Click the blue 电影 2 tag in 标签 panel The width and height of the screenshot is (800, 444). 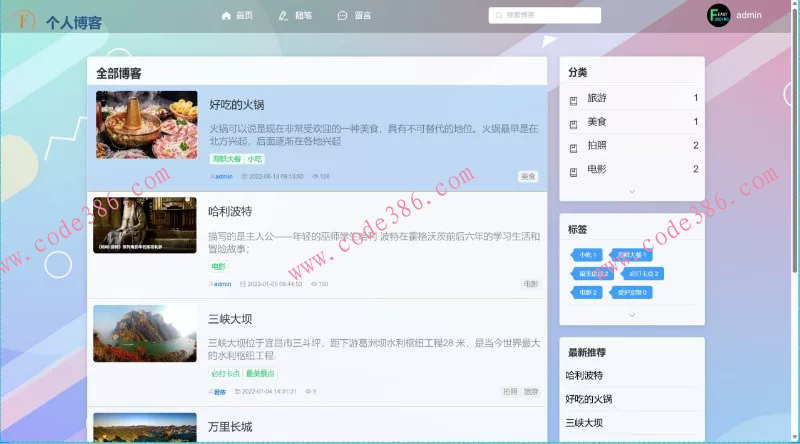coord(586,292)
